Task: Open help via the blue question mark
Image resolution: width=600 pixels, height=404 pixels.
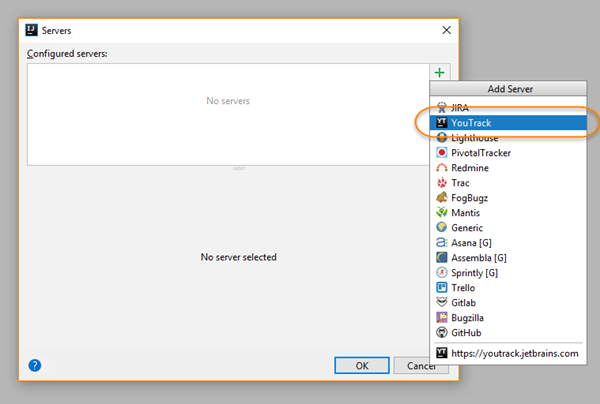Action: pyautogui.click(x=35, y=365)
